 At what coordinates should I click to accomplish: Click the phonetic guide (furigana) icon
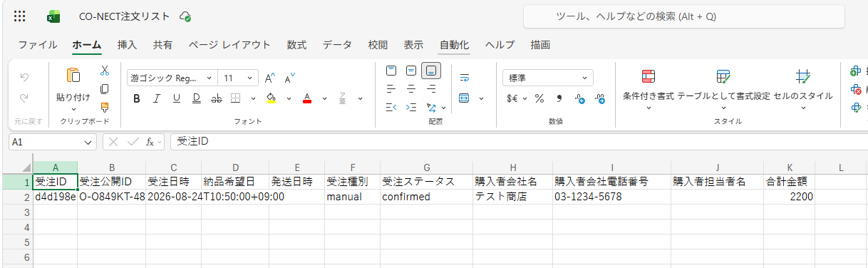(343, 98)
